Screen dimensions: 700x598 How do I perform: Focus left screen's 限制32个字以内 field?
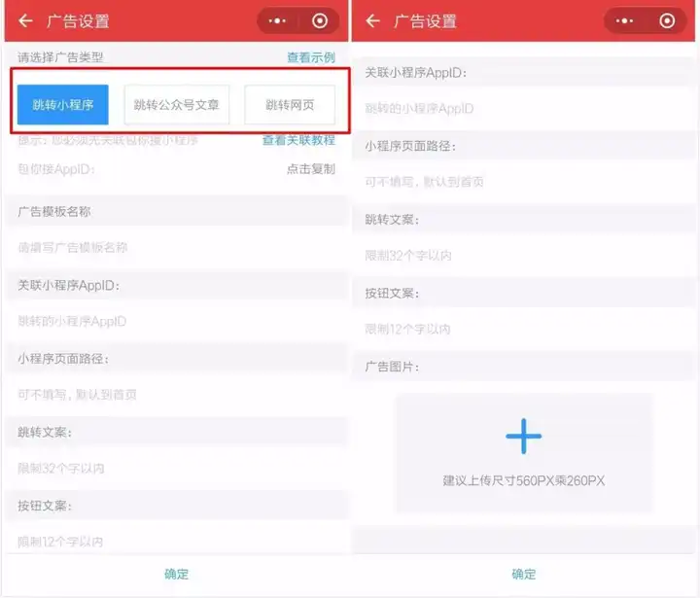tap(176, 468)
